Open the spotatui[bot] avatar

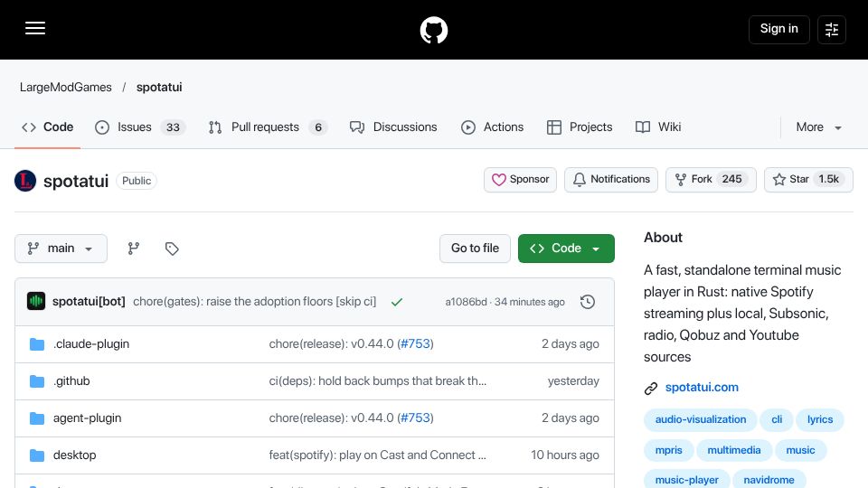36,301
